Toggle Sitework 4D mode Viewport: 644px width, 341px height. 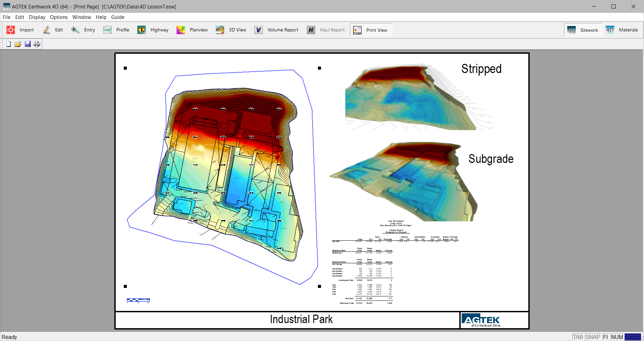[x=583, y=30]
